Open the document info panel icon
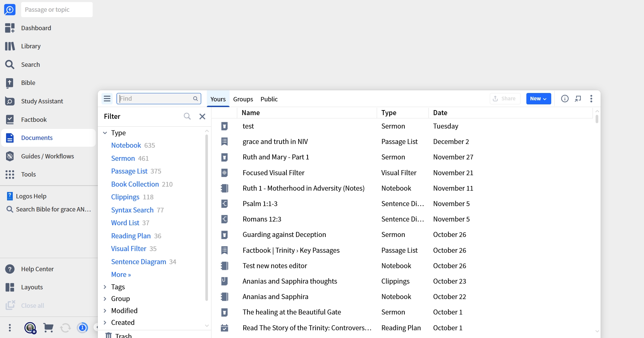 click(x=565, y=99)
